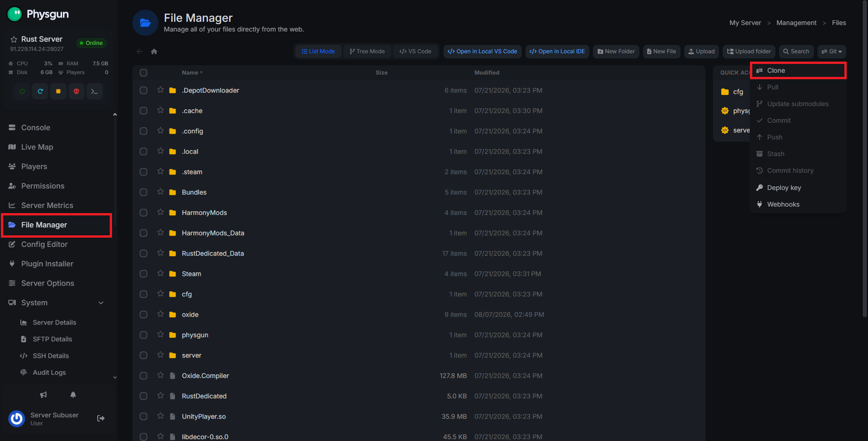868x441 pixels.
Task: Check the .DepotDownloader row checkbox
Action: click(144, 90)
